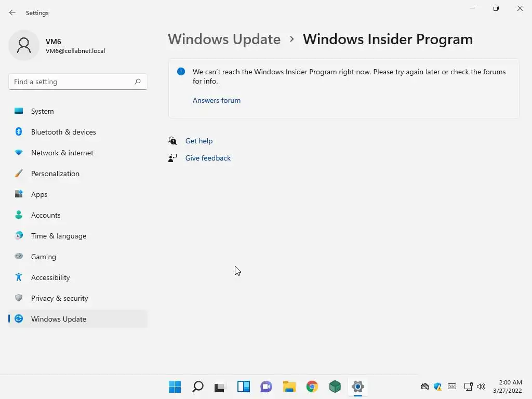Click the touch keyboard tray icon

452,387
